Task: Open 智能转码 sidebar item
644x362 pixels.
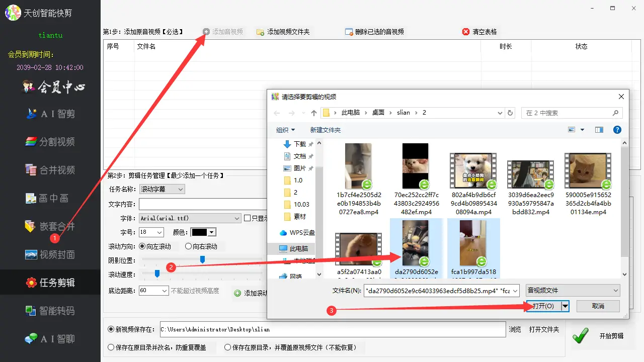Action: (x=50, y=311)
